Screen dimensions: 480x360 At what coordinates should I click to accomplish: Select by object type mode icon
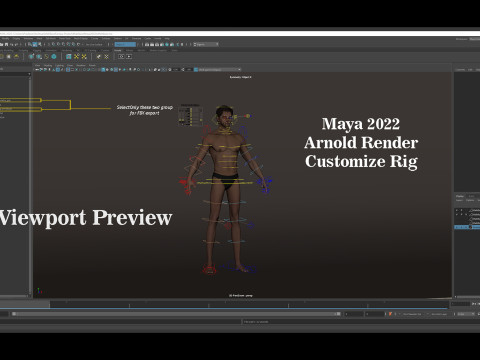click(35, 44)
